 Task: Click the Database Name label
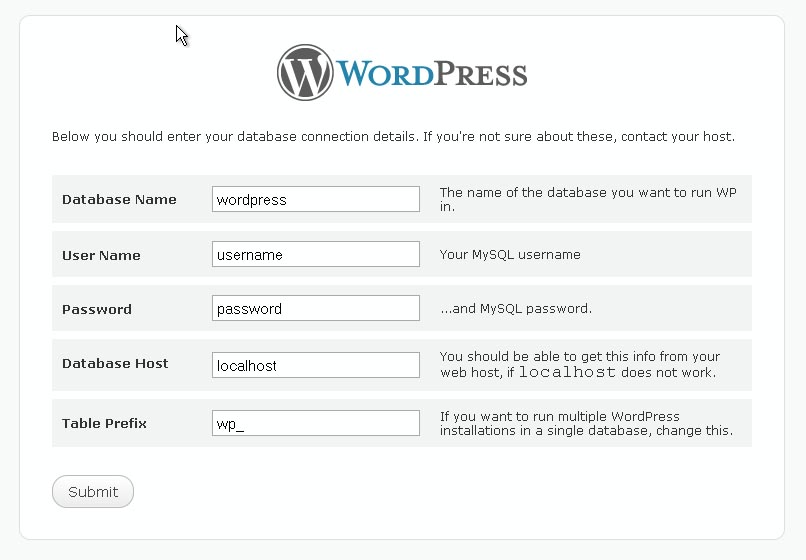[x=119, y=199]
